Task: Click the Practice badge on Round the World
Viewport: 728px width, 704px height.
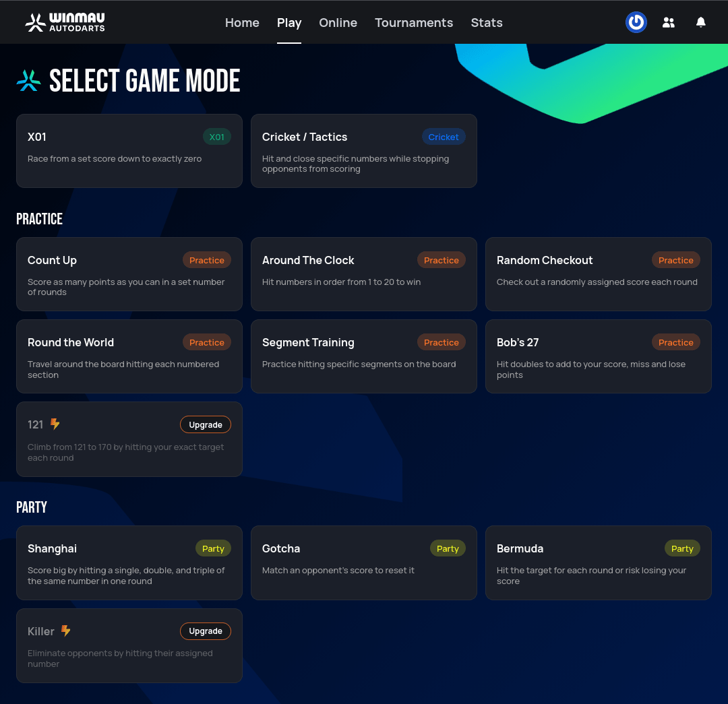Action: pyautogui.click(x=207, y=342)
